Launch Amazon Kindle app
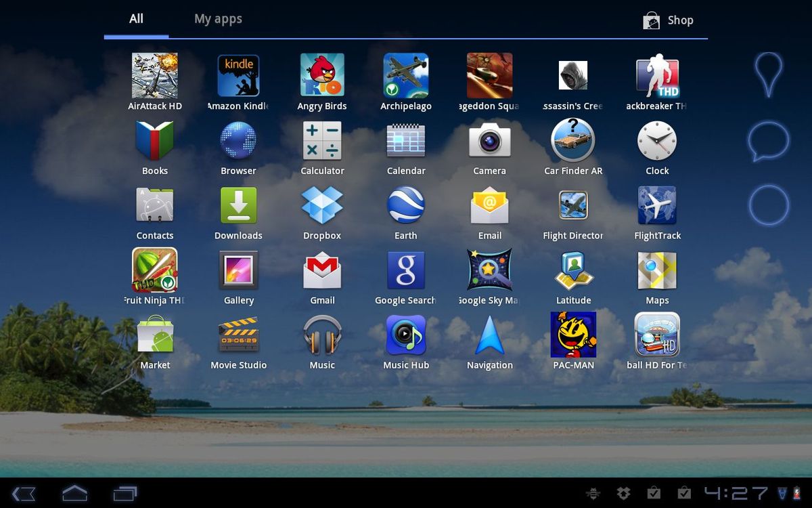812x508 pixels. 238,76
